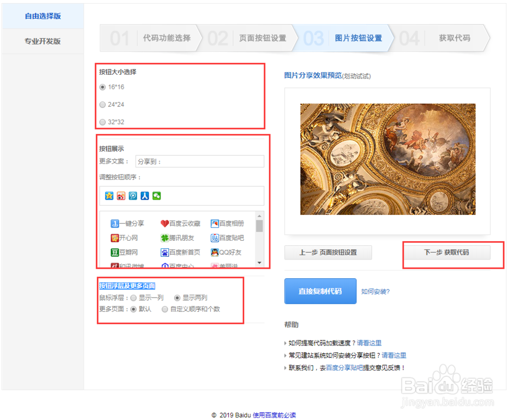The width and height of the screenshot is (523, 420).
Task: Select the 微信 icon in the button order row
Action: tap(157, 196)
